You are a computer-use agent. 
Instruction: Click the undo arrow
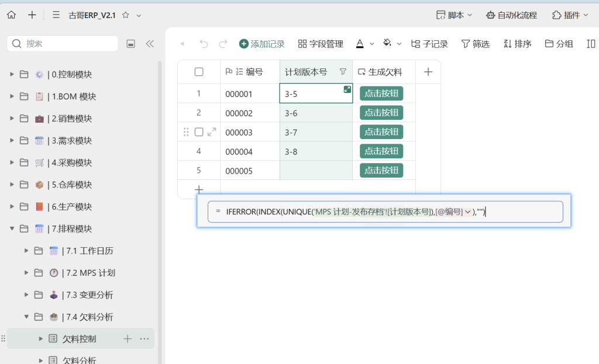coord(204,44)
